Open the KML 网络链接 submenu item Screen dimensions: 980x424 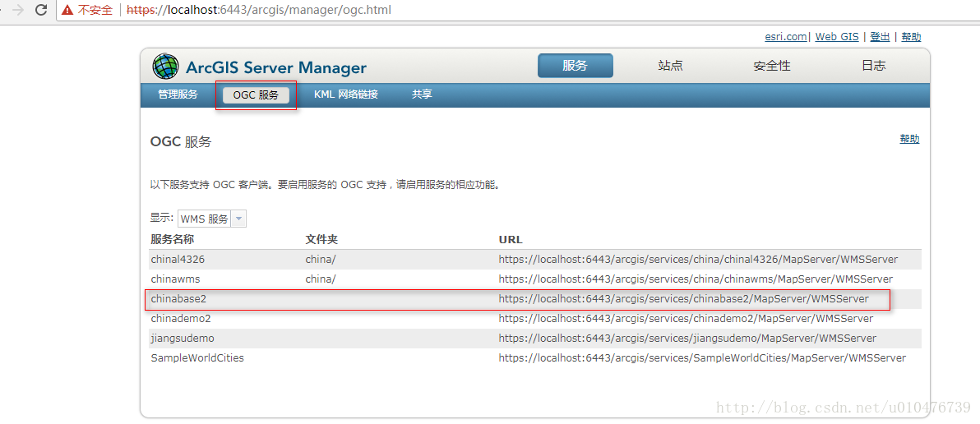(345, 94)
